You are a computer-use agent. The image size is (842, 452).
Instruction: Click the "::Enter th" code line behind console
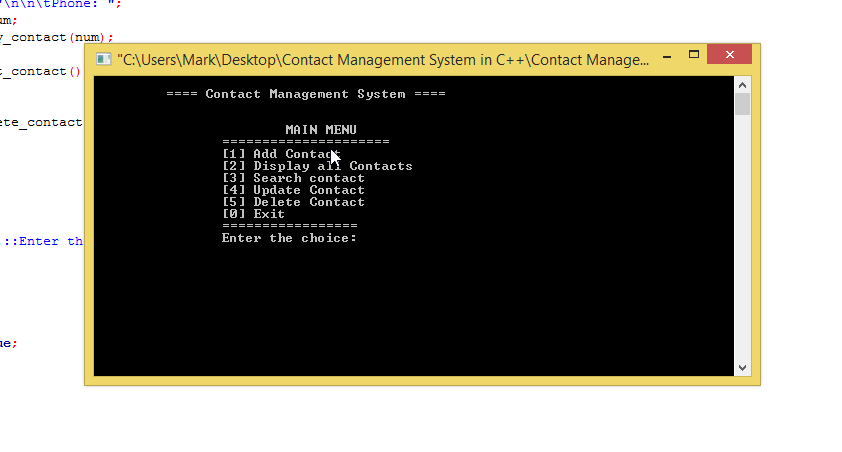(x=44, y=241)
